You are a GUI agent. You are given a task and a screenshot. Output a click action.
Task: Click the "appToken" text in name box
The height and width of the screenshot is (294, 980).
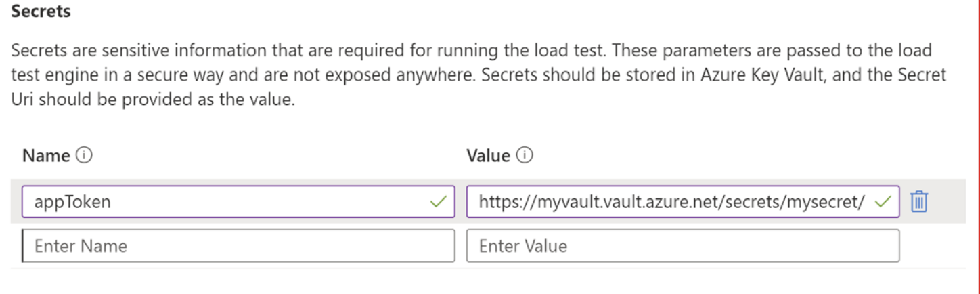click(x=72, y=202)
